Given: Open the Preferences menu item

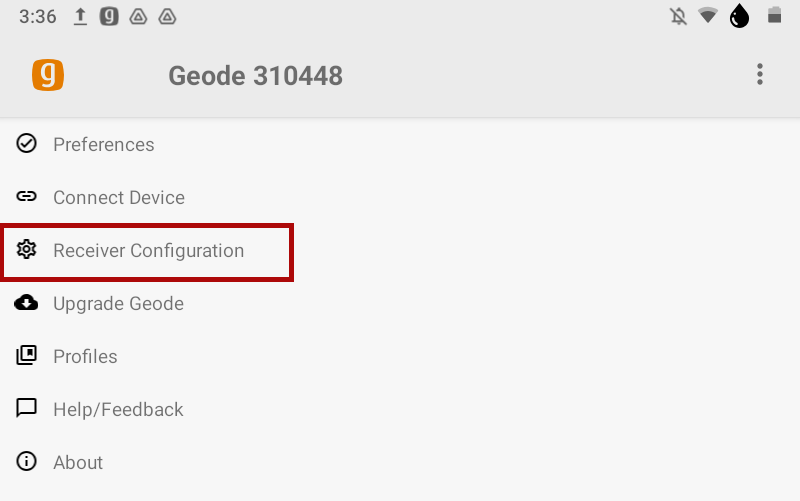Looking at the screenshot, I should tap(104, 145).
